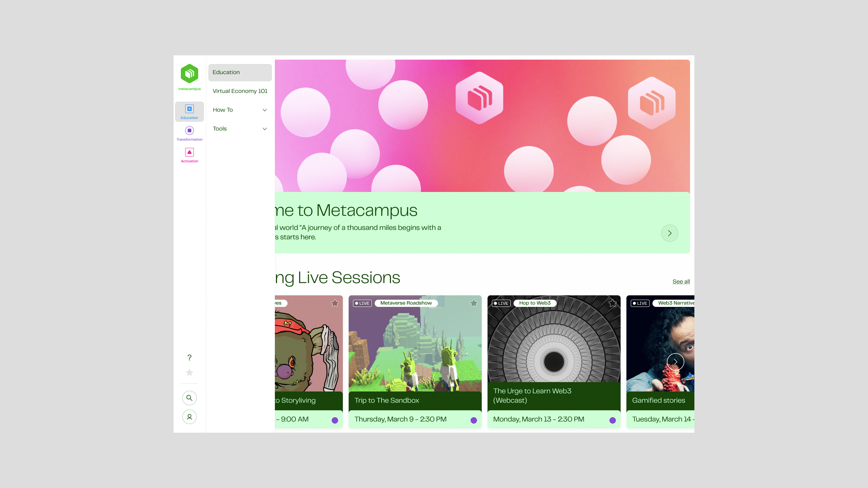Click LIVE badge on Trip to The Sandbox

coord(362,303)
